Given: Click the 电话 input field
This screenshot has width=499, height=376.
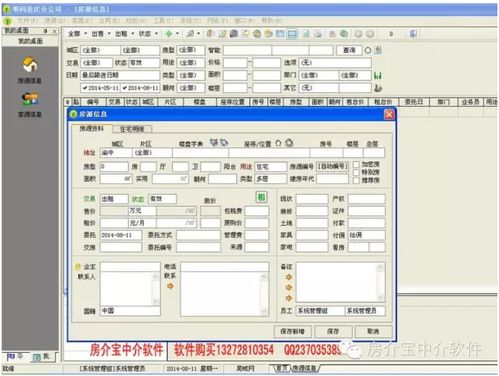Looking at the screenshot, I should tap(224, 267).
